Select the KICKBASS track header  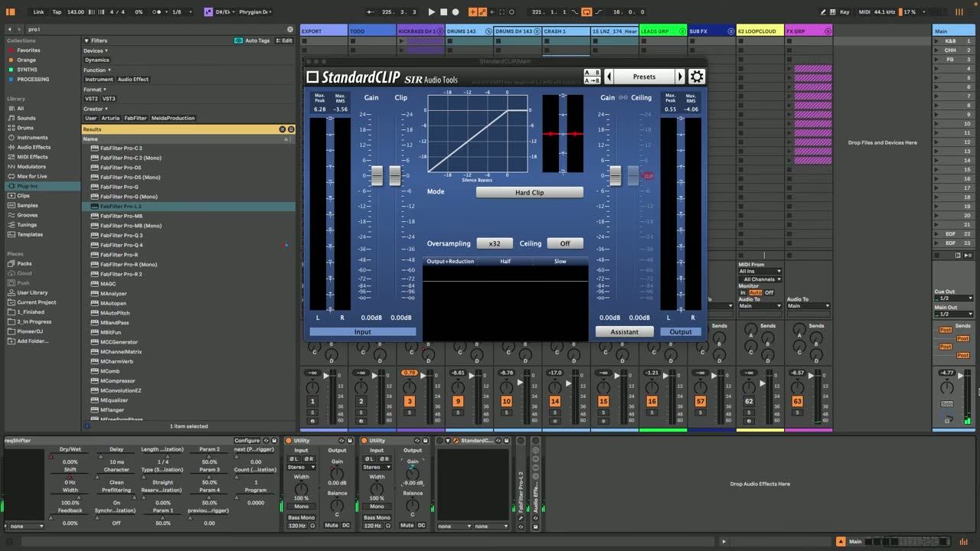420,31
